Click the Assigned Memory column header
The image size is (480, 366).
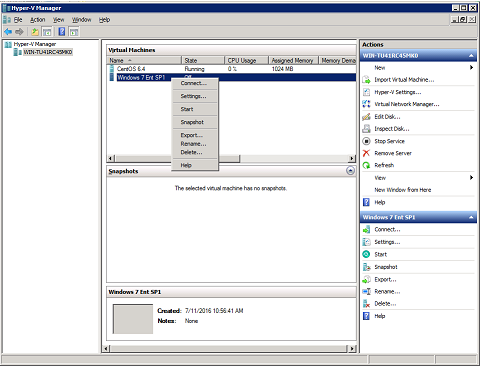[293, 60]
